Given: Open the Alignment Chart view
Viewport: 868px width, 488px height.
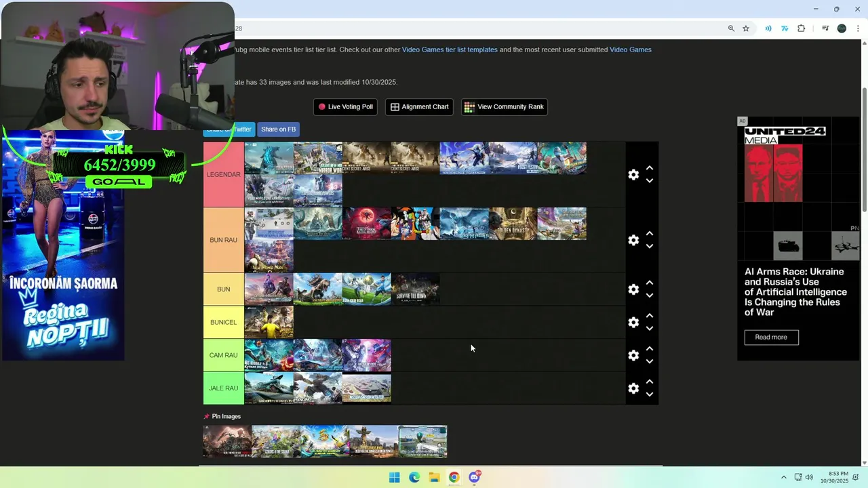Looking at the screenshot, I should [x=419, y=106].
